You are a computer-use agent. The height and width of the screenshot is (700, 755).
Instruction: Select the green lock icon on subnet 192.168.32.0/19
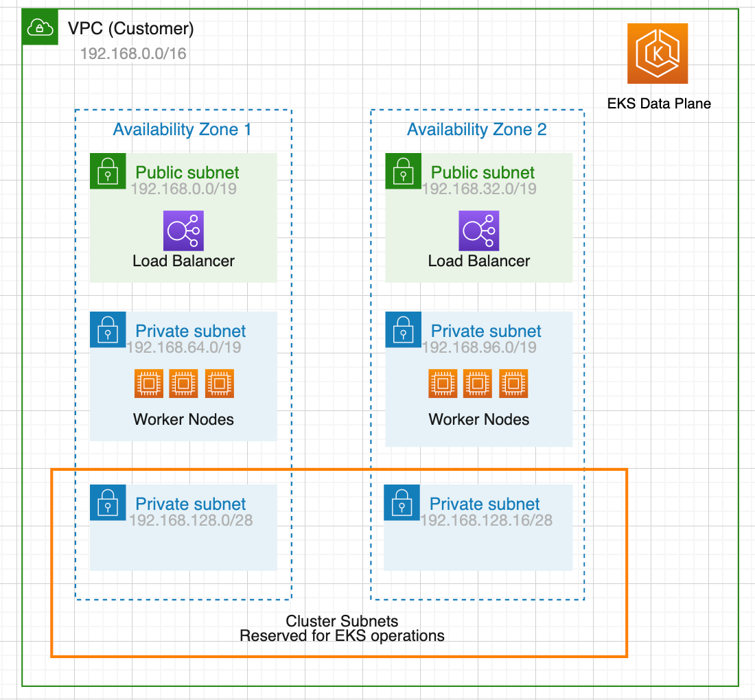click(403, 171)
